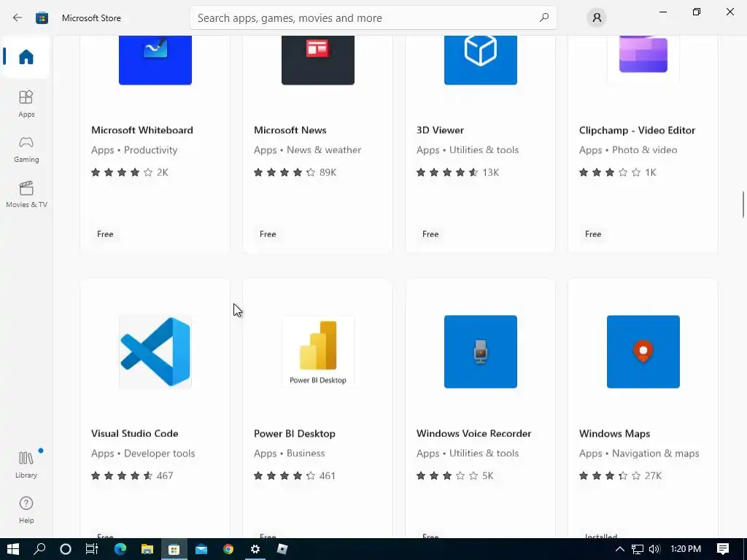Open taskbar search
The image size is (747, 560).
pos(39,549)
